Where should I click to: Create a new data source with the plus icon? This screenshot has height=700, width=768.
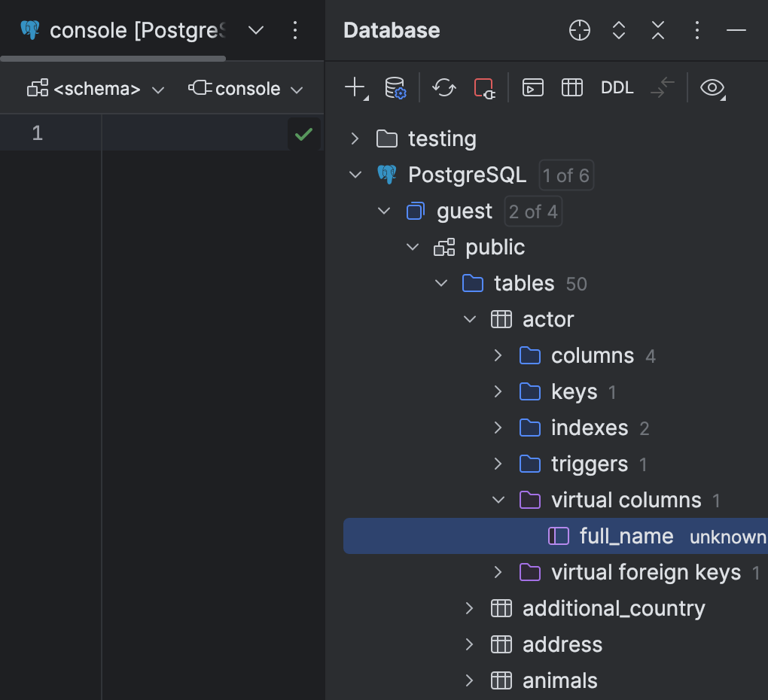pos(352,87)
